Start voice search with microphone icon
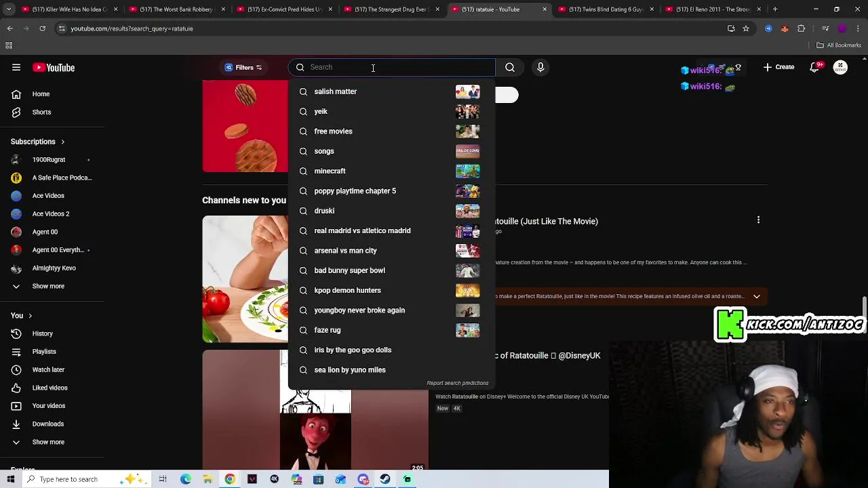 click(x=540, y=67)
